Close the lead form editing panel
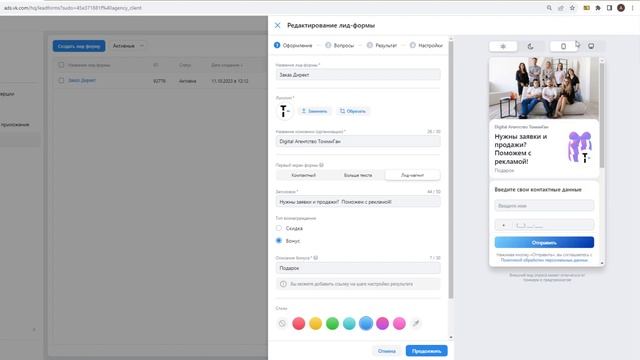This screenshot has height=360, width=640. (x=278, y=25)
